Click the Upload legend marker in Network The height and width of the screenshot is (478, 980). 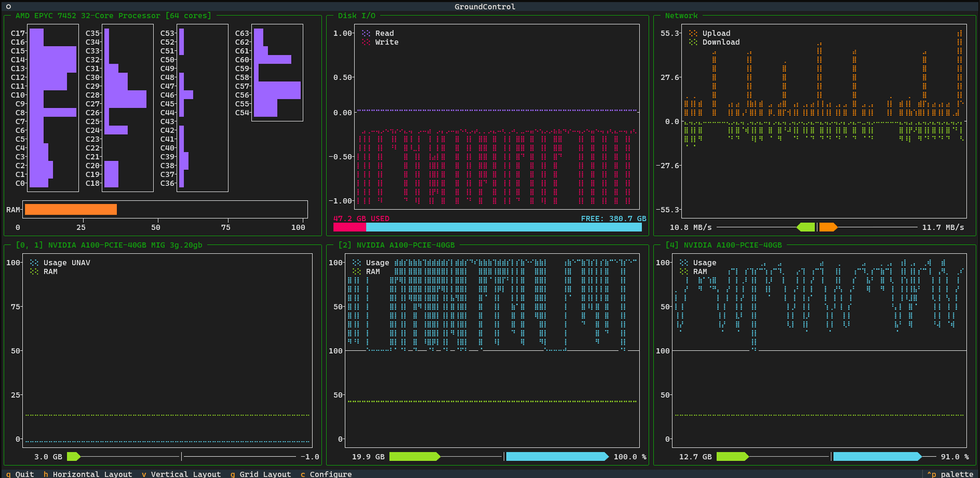pyautogui.click(x=693, y=33)
